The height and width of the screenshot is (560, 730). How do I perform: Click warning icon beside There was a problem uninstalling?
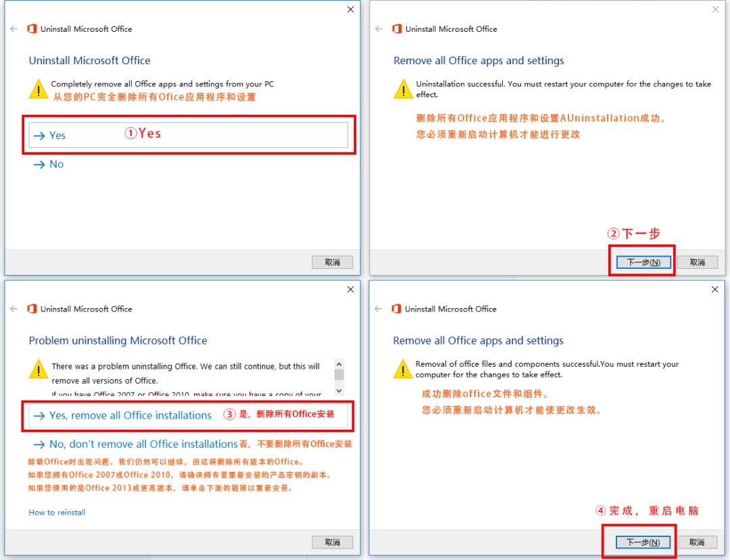pyautogui.click(x=39, y=370)
